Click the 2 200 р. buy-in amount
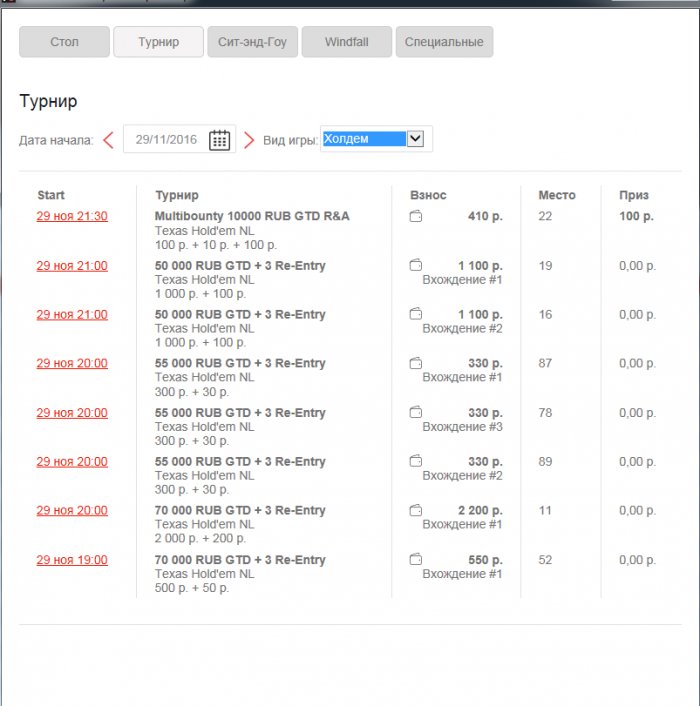 pos(480,510)
